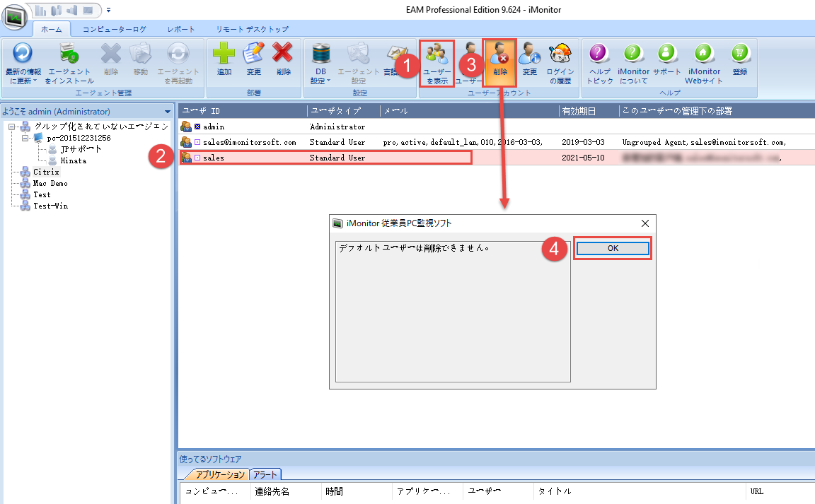Screen dimensions: 815x504
Task: Toggle the checkbox in the sales row
Action: [x=197, y=158]
